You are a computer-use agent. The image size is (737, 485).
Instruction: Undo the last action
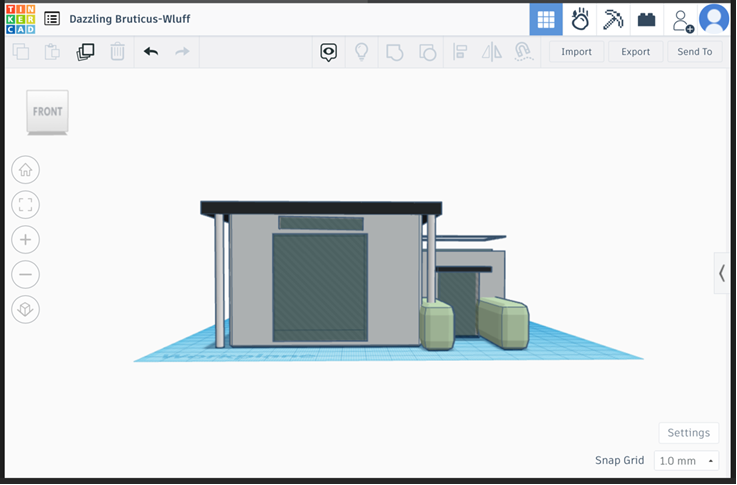pyautogui.click(x=151, y=52)
